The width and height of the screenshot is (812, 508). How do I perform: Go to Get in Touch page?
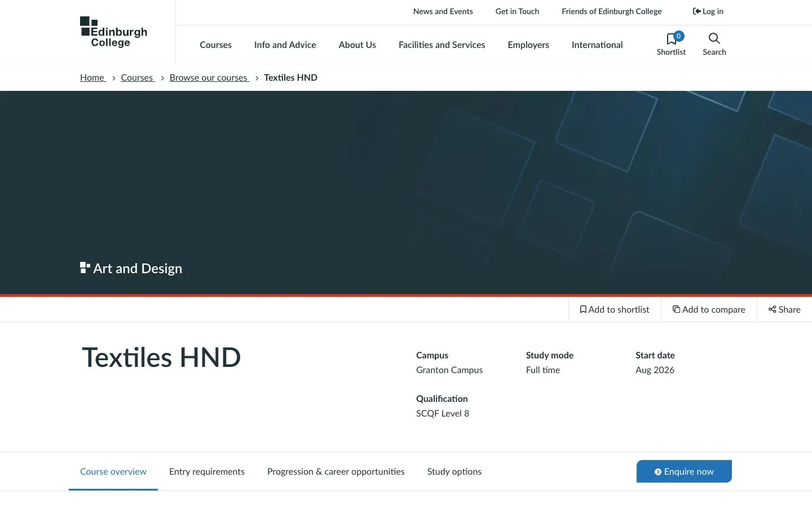[x=517, y=11]
